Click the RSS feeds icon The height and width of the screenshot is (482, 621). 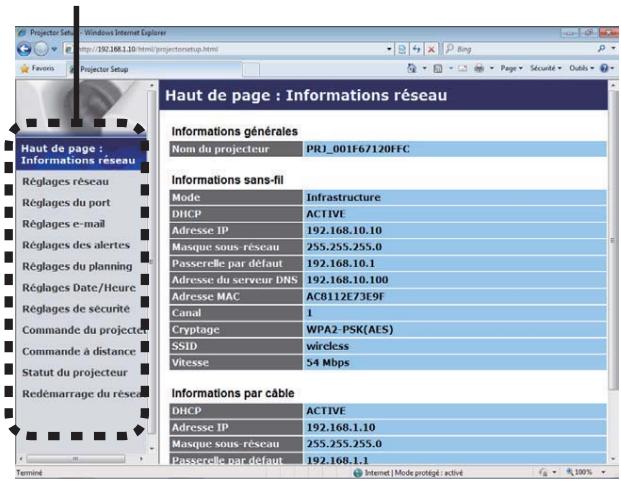point(438,69)
